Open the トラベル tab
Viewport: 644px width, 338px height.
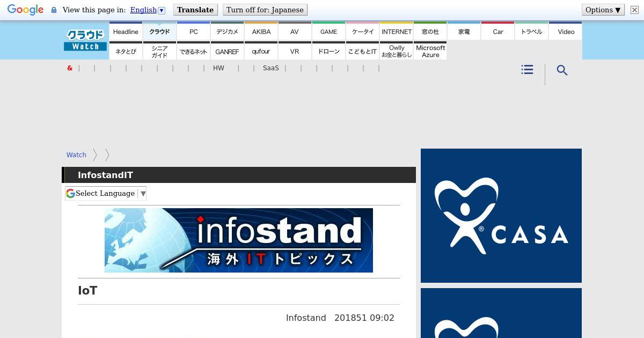coord(532,31)
